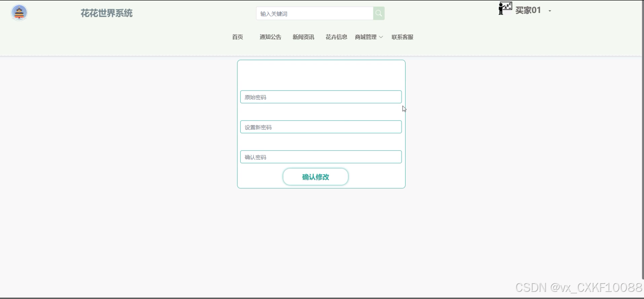The image size is (644, 299).
Task: Click the temple logo icon
Action: (19, 13)
